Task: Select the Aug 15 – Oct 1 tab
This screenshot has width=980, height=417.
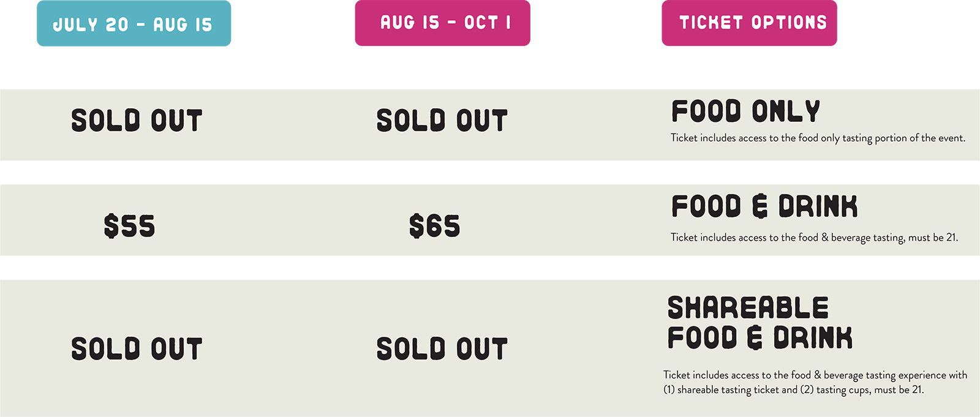Action: (445, 23)
